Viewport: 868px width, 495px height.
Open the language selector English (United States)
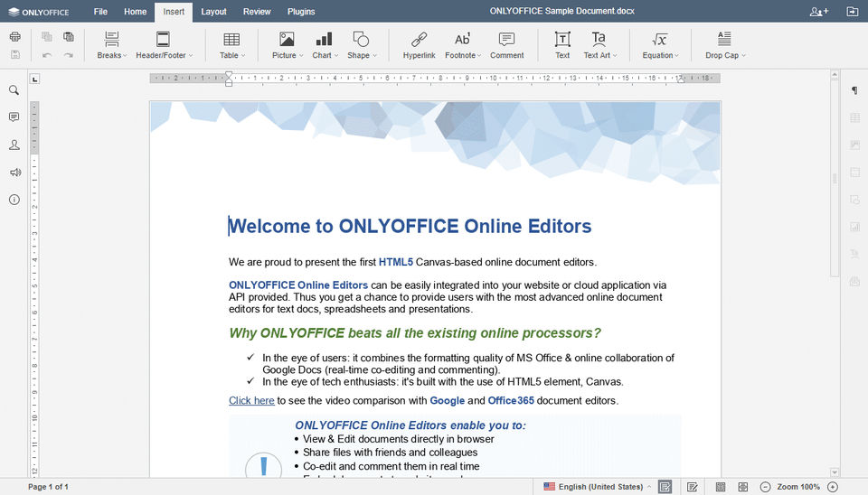tap(597, 487)
